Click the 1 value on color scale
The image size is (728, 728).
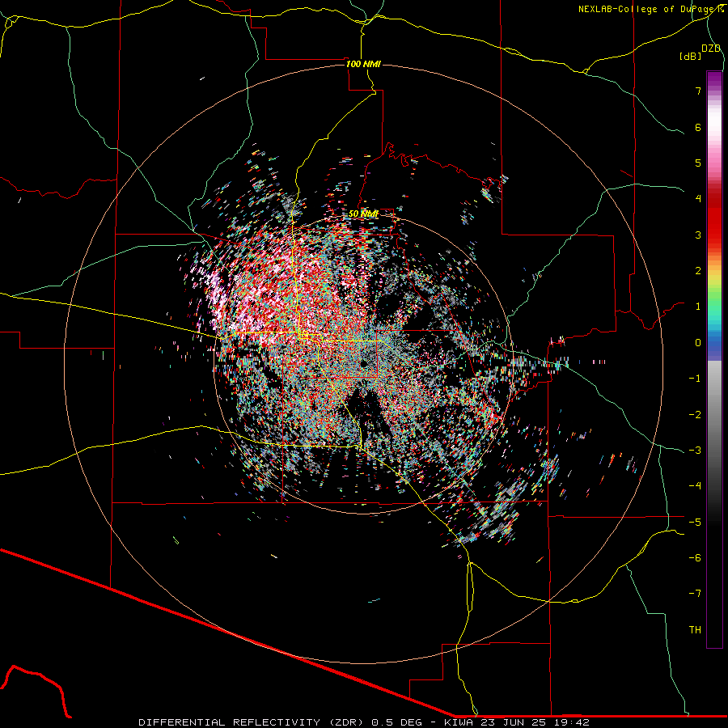698,307
